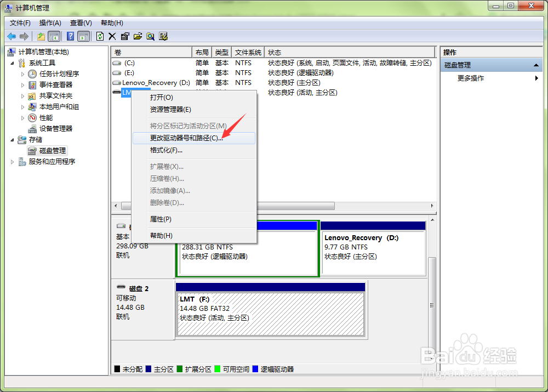Screen dimensions: 548x392
Task: Select Task Scheduler (任务计划程序) in tree
Action: pos(59,74)
